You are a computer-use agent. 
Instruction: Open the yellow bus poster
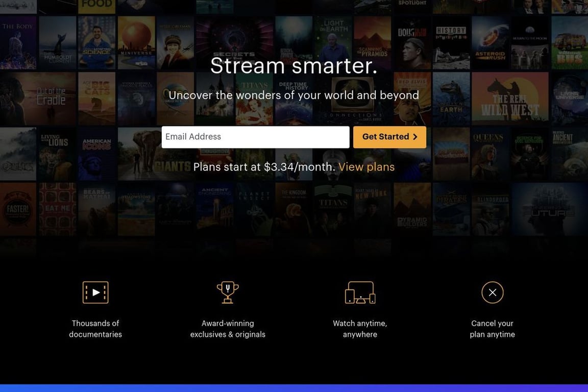[x=569, y=43]
